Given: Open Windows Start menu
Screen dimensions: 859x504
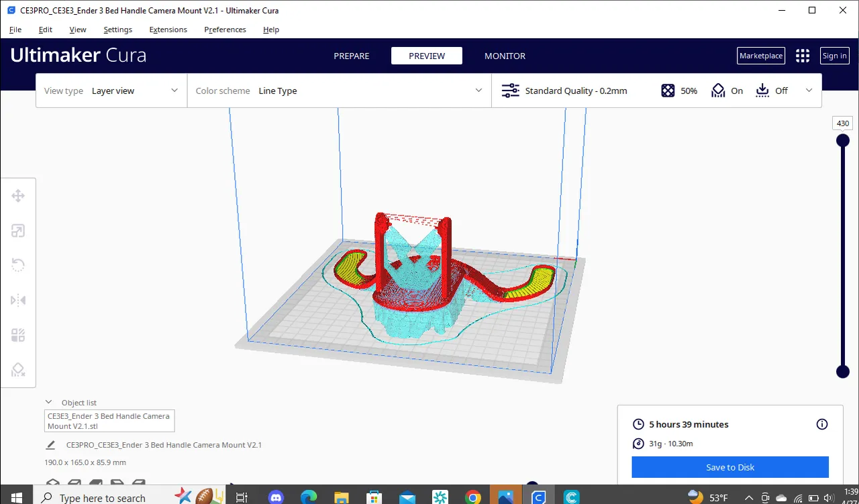Looking at the screenshot, I should click(16, 497).
